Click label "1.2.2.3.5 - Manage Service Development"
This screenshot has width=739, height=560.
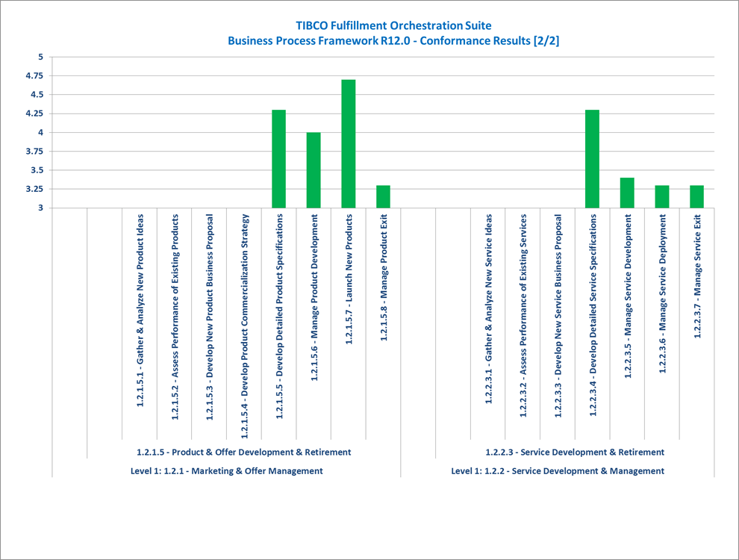pyautogui.click(x=628, y=296)
